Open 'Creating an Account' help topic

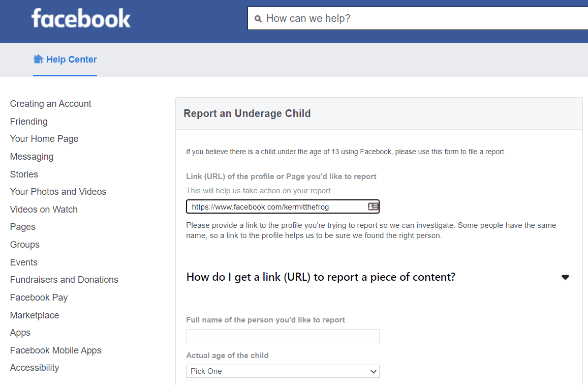51,104
